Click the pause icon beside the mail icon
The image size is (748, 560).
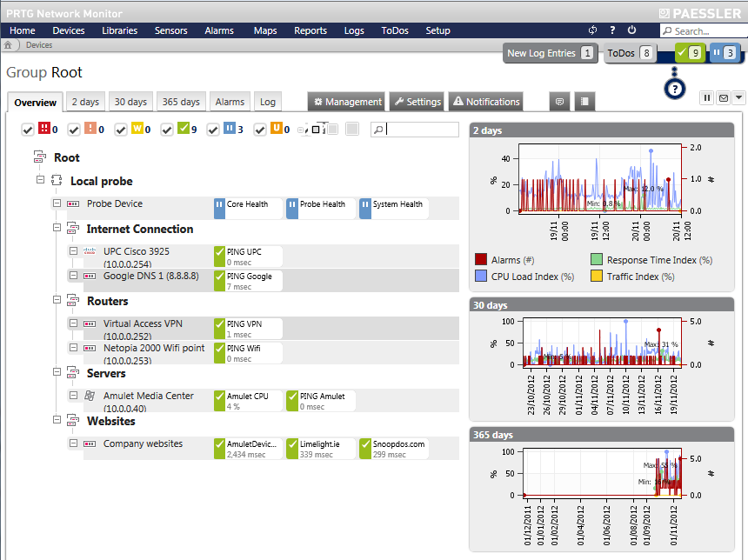click(x=707, y=97)
